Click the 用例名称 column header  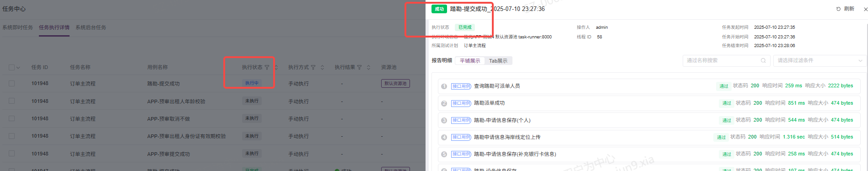pyautogui.click(x=157, y=67)
